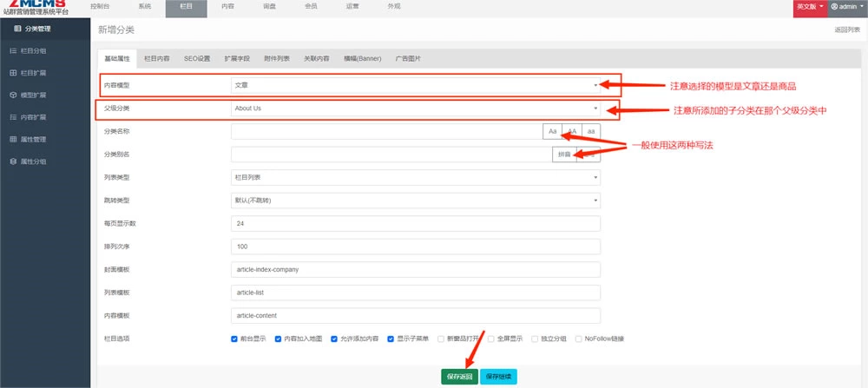Switch to the 关联内容 tab

[317, 58]
